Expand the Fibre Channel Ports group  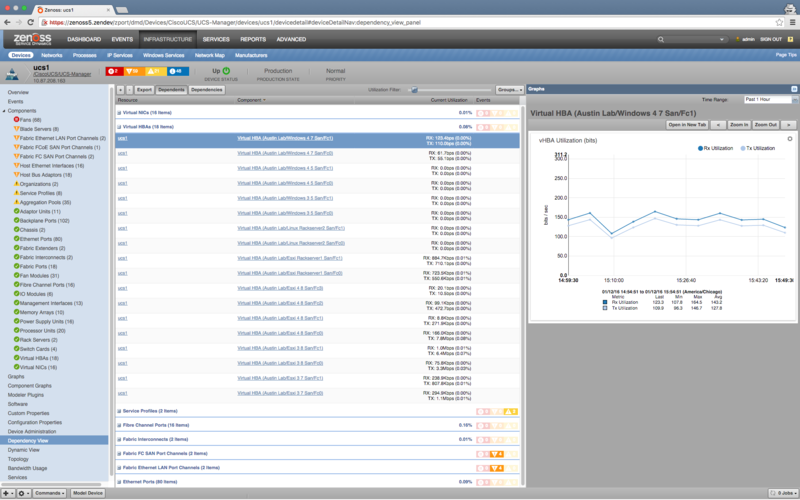coord(119,425)
